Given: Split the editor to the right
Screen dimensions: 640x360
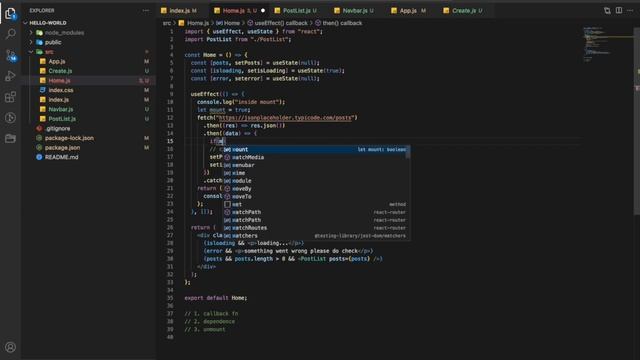Looking at the screenshot, I should [619, 11].
